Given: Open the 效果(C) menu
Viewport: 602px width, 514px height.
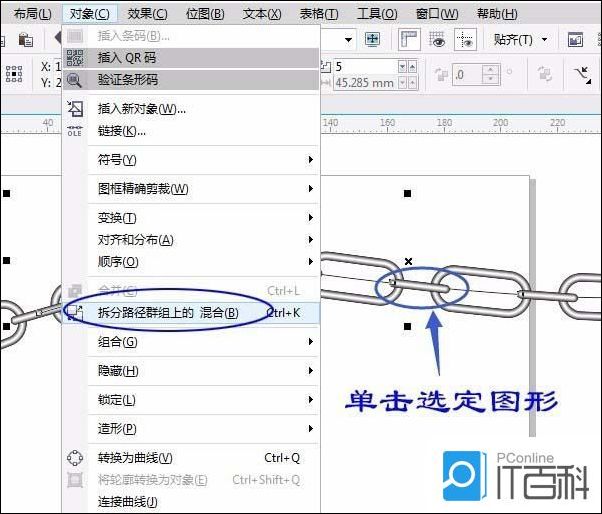Looking at the screenshot, I should click(x=147, y=14).
